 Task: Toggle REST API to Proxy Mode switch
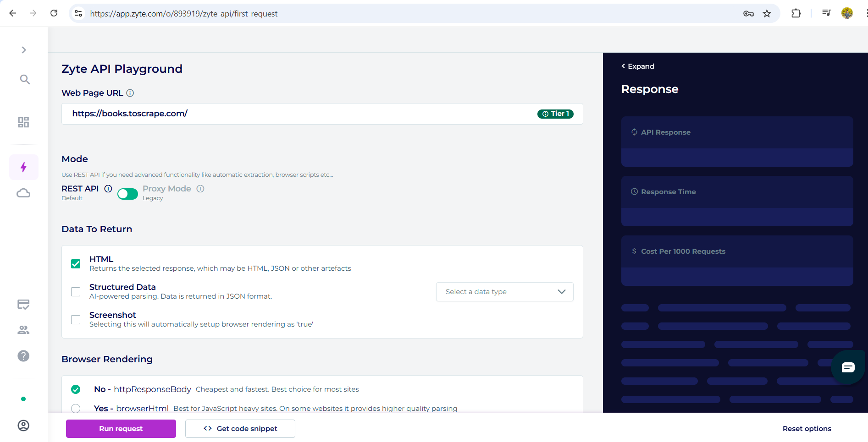(x=127, y=194)
